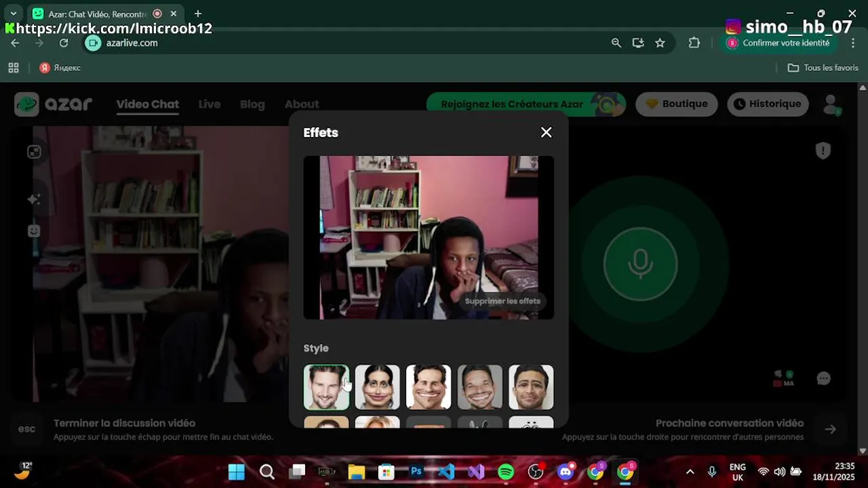Screen dimensions: 868x488
Task: Open Windows Start menu
Action: 237,472
